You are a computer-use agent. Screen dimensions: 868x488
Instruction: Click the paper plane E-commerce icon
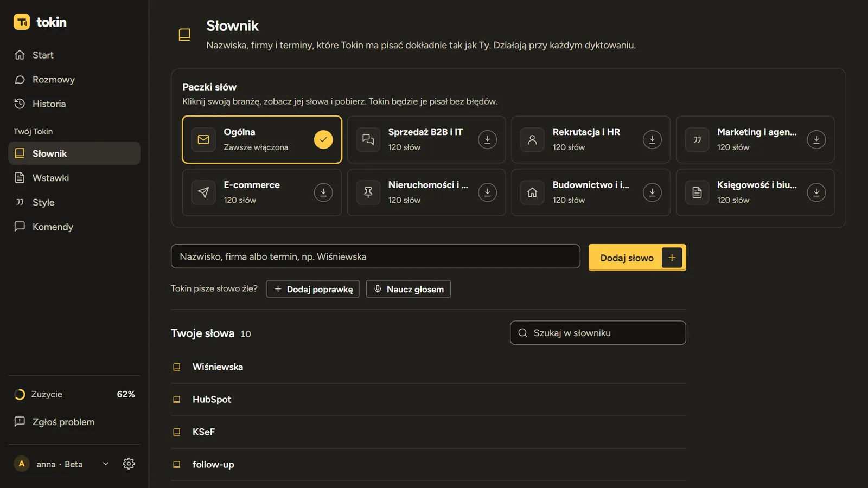click(203, 192)
